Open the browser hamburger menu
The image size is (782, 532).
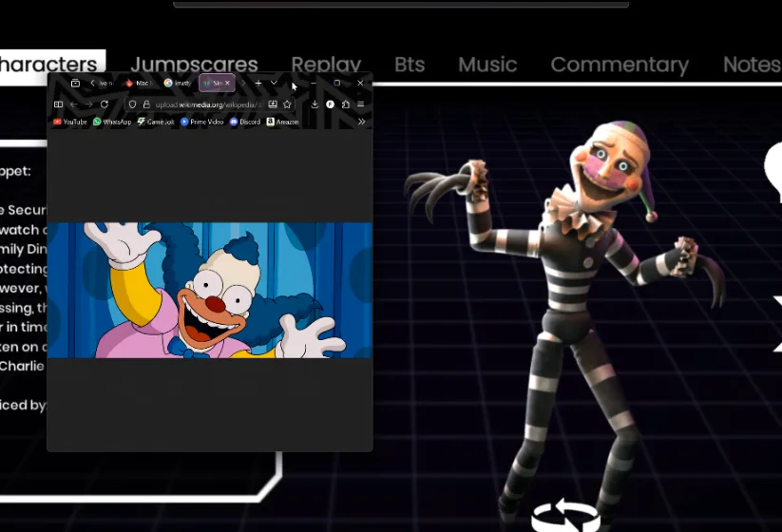click(x=360, y=104)
